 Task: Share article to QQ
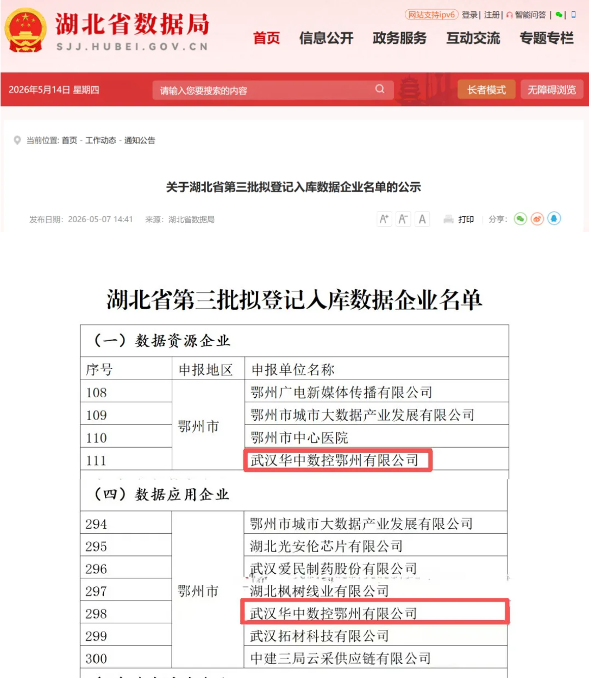pyautogui.click(x=554, y=218)
